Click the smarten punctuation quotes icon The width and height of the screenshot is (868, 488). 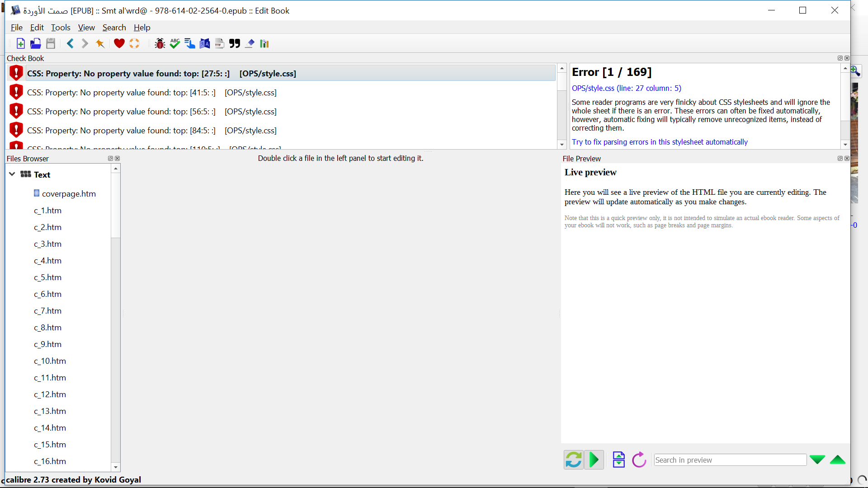click(x=235, y=43)
